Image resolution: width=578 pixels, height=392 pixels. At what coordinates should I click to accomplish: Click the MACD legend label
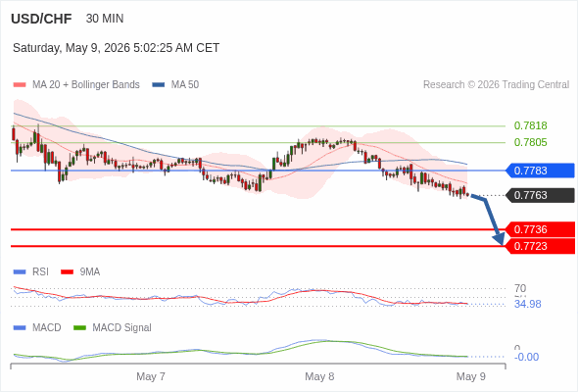(x=47, y=327)
